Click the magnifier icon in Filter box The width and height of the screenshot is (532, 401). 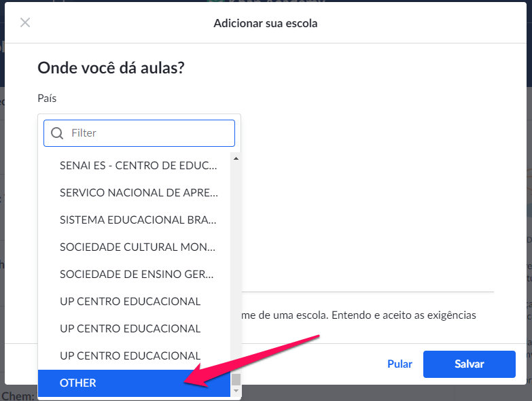pos(57,133)
